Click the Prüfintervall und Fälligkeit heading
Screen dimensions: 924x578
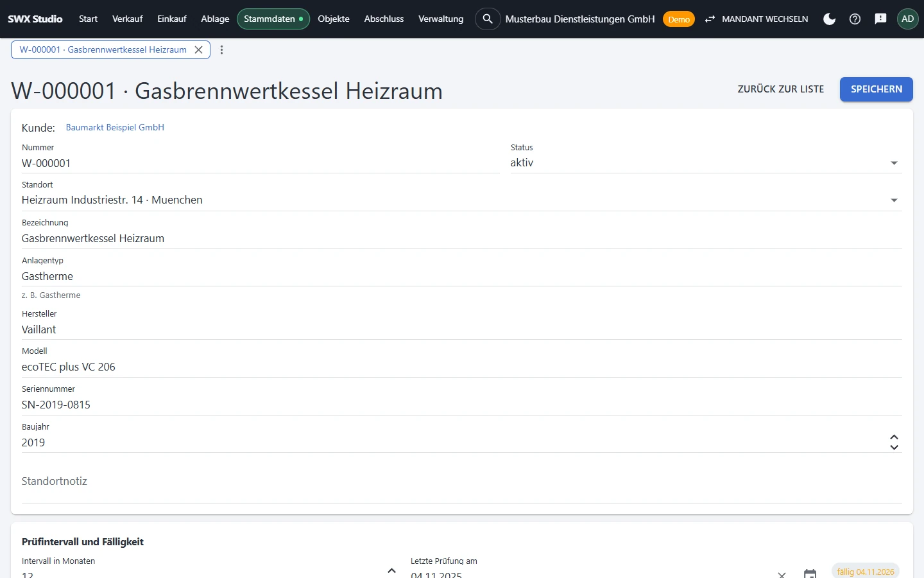tap(83, 541)
